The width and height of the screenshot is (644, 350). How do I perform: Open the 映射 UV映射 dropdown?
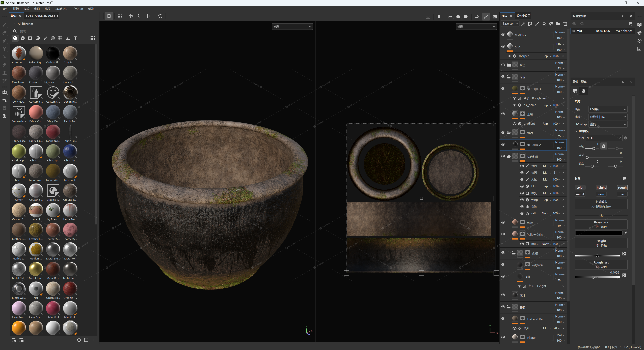click(608, 109)
